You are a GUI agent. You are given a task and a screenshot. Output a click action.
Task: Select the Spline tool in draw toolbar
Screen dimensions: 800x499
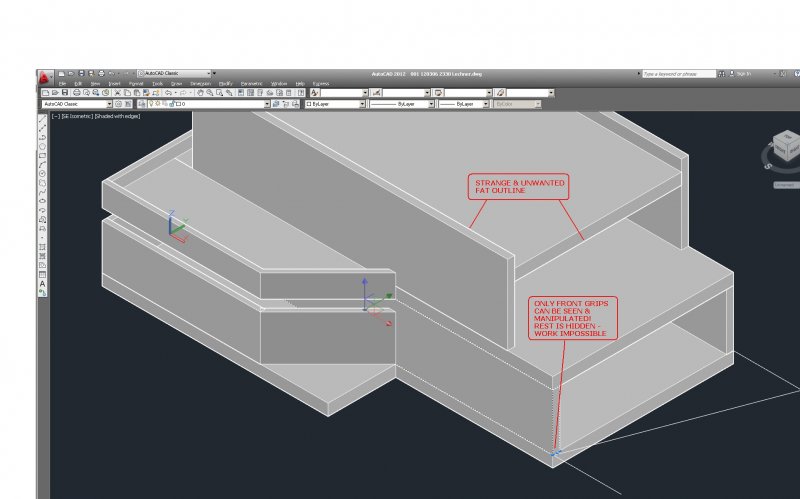42,192
